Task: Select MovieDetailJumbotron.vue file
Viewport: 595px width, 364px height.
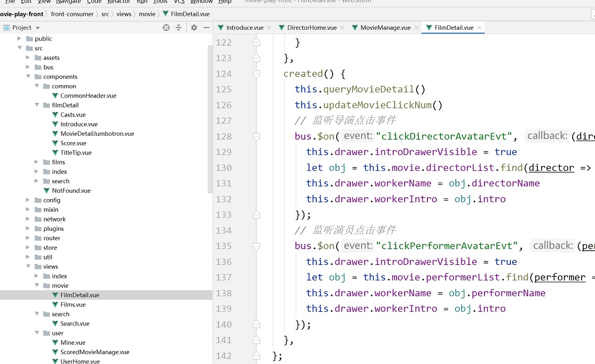Action: pos(97,134)
